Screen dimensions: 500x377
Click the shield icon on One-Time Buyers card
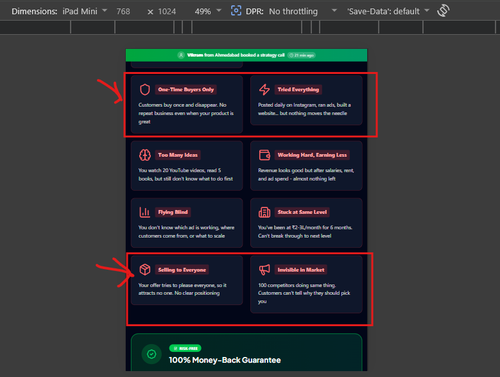pos(145,90)
